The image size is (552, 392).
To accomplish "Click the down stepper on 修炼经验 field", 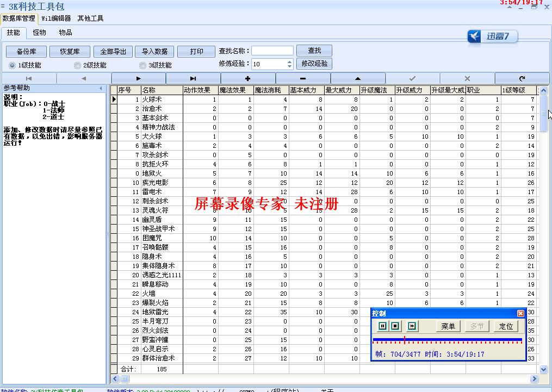I will click(x=289, y=66).
